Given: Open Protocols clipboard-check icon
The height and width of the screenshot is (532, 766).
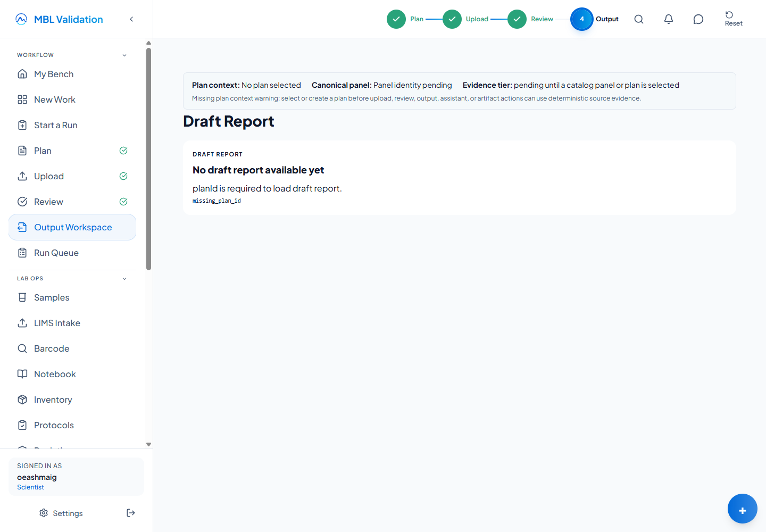Looking at the screenshot, I should pyautogui.click(x=22, y=425).
